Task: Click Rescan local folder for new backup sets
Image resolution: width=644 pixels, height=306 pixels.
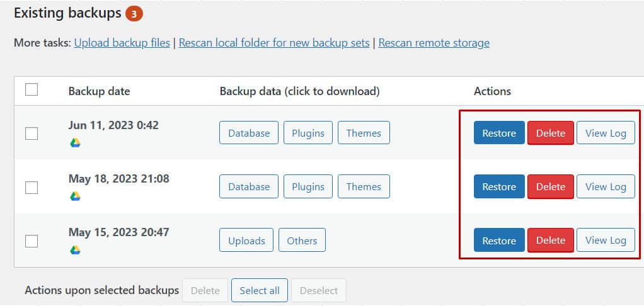Action: pyautogui.click(x=274, y=43)
